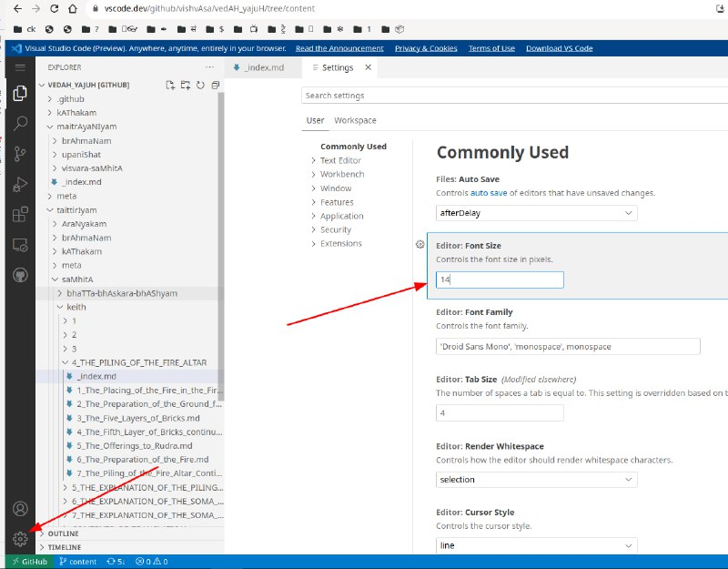Image resolution: width=728 pixels, height=569 pixels.
Task: Switch to _index.md editor tab
Action: [263, 67]
